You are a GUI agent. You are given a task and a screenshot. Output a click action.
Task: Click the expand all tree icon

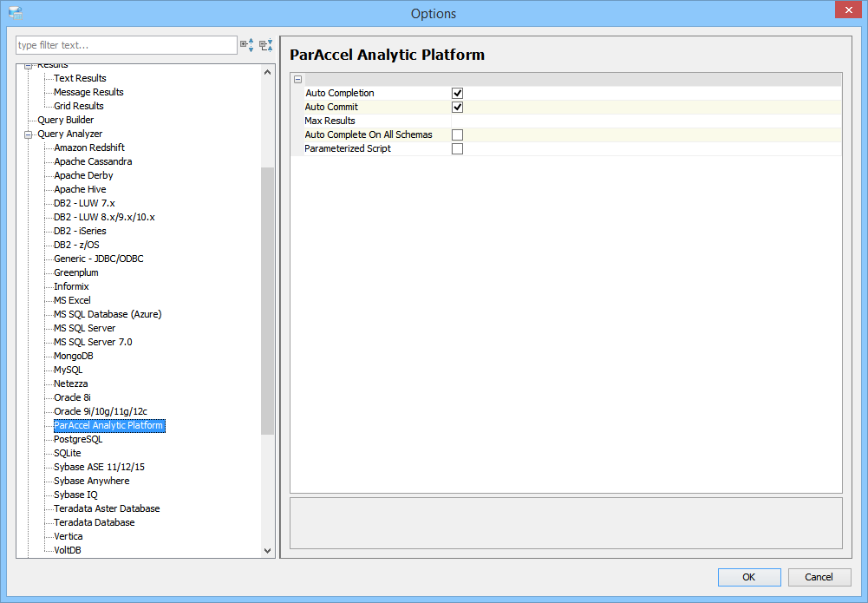246,45
